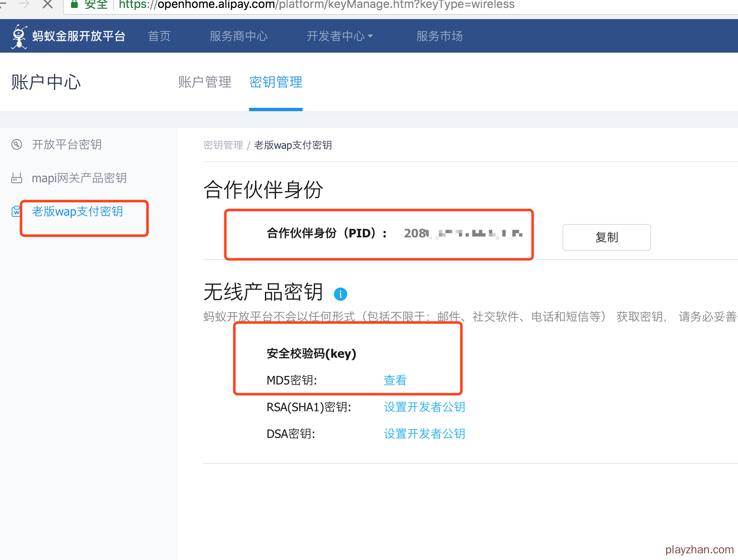Go to 服务市场 in the navbar

tap(439, 36)
